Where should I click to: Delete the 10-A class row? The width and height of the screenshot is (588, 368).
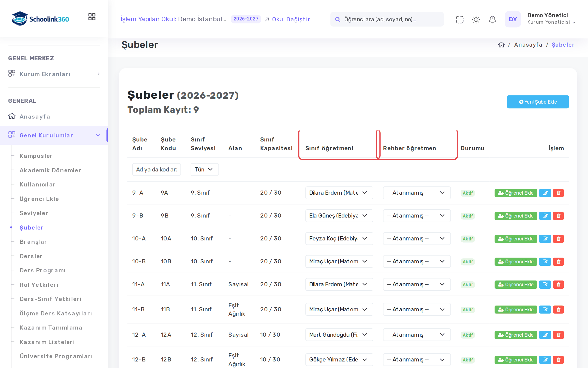click(x=558, y=239)
